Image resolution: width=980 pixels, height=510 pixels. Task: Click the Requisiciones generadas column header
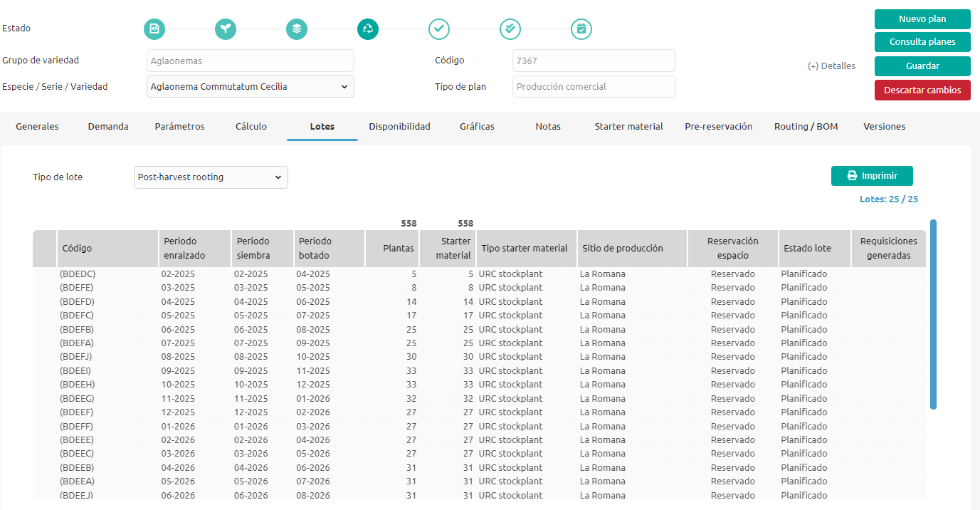[x=889, y=249]
